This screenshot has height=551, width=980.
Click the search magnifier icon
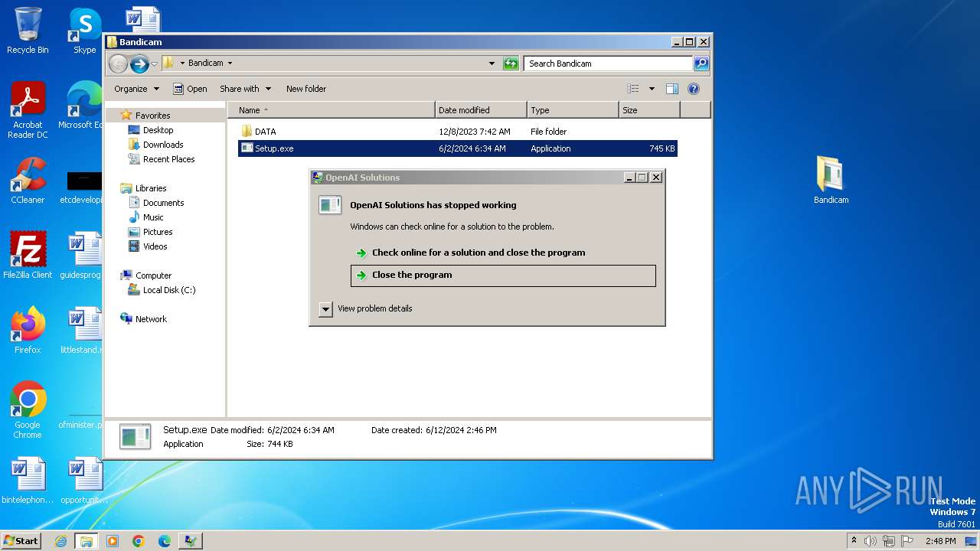coord(701,64)
